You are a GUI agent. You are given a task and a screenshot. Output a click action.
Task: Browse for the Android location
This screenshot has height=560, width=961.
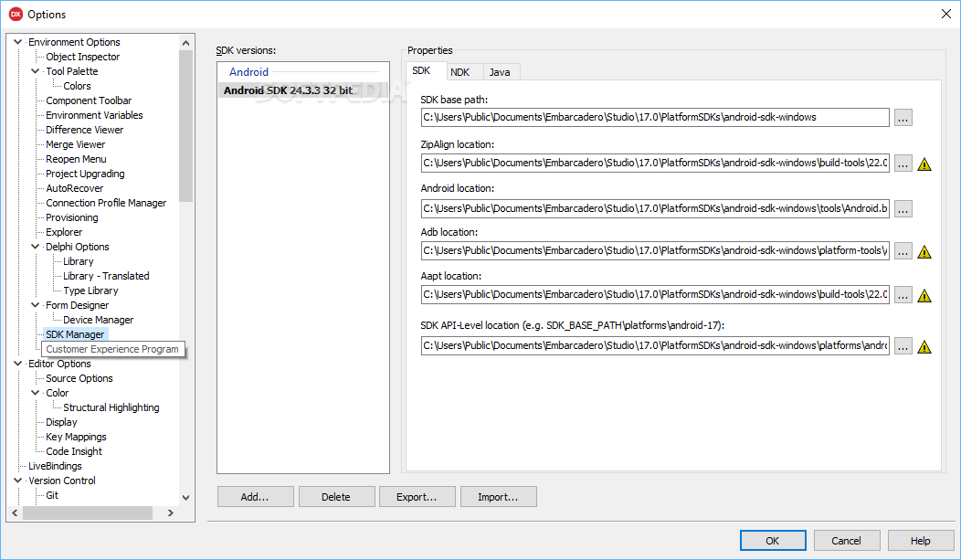tap(903, 209)
